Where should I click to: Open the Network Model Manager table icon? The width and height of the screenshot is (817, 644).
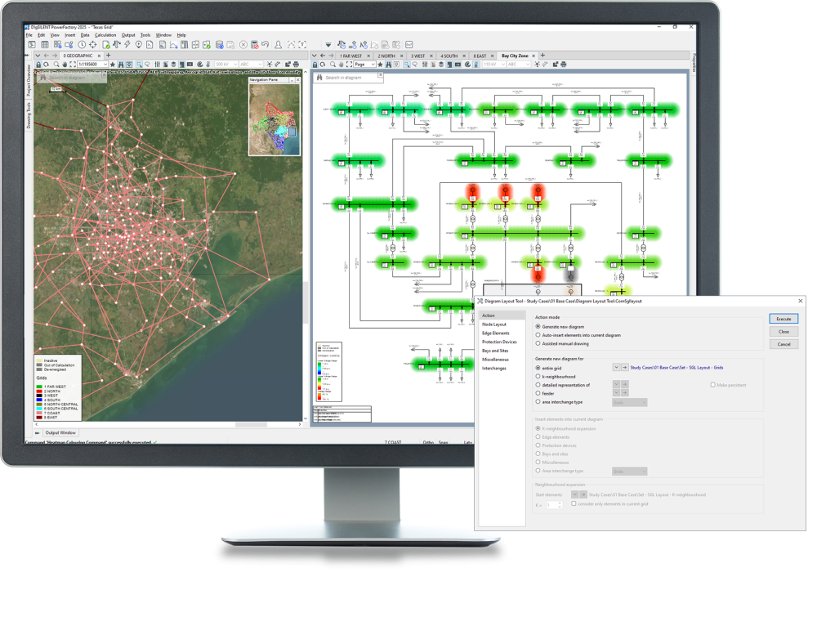pyautogui.click(x=45, y=45)
